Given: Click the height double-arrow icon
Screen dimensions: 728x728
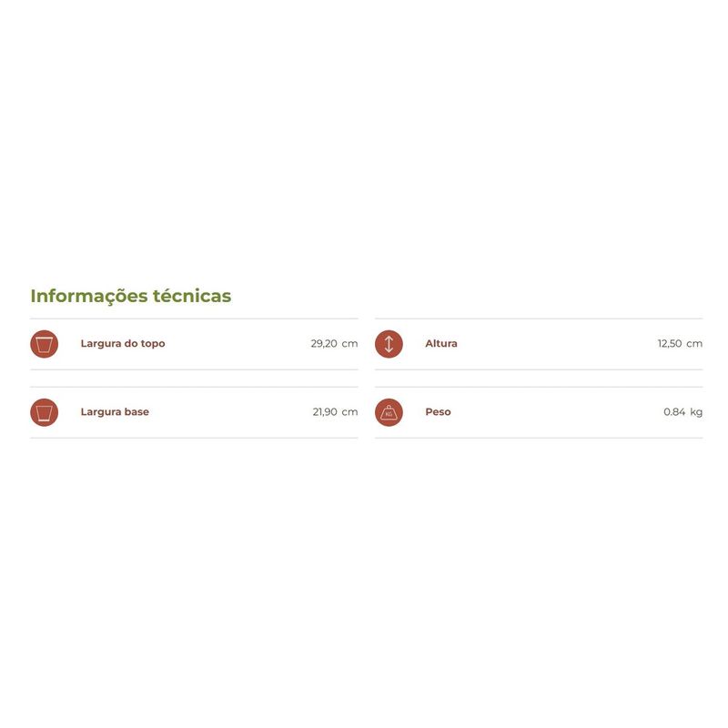Looking at the screenshot, I should pyautogui.click(x=389, y=344).
